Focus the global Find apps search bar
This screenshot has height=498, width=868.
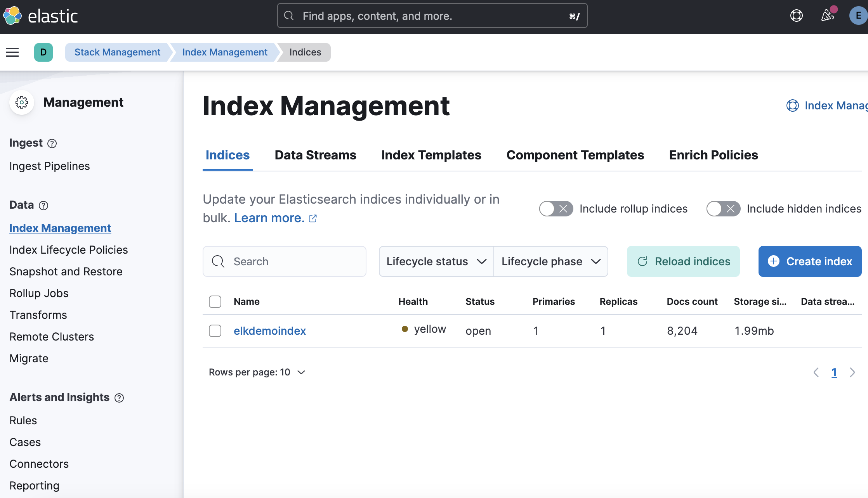click(x=432, y=16)
